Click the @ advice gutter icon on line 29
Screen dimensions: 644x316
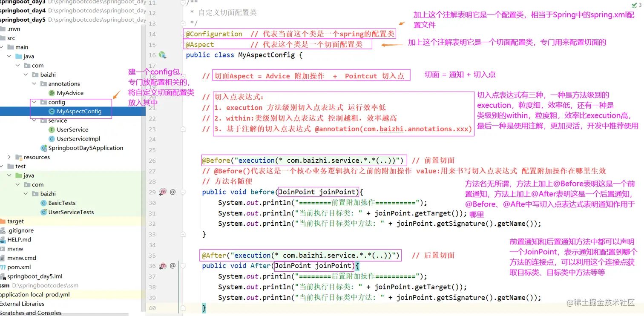[x=172, y=192]
